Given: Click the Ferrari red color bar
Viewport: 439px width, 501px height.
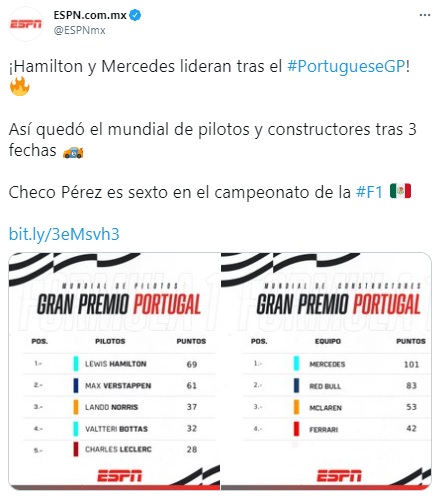Looking at the screenshot, I should [x=296, y=429].
